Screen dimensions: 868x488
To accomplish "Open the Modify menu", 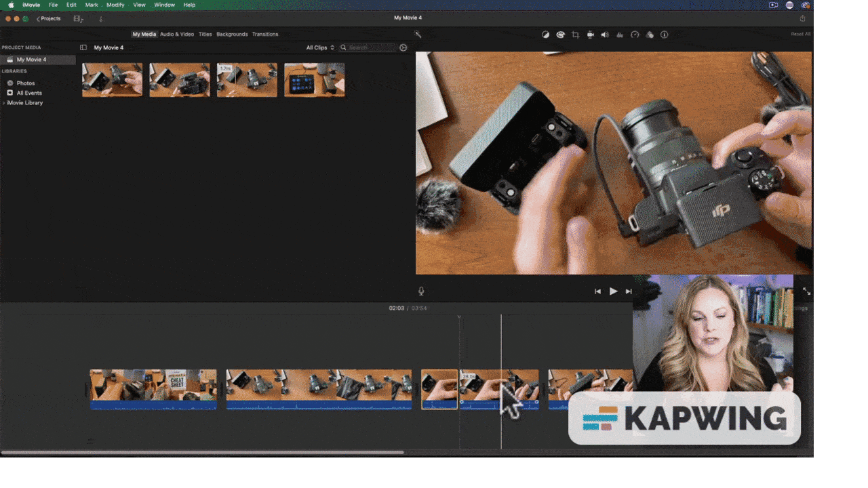I will tap(115, 5).
